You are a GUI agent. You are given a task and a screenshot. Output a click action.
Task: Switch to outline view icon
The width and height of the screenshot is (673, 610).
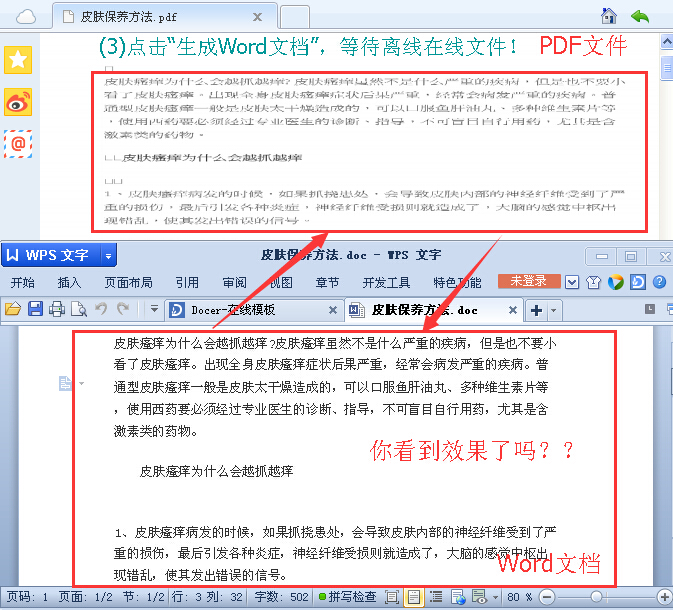[x=436, y=597]
